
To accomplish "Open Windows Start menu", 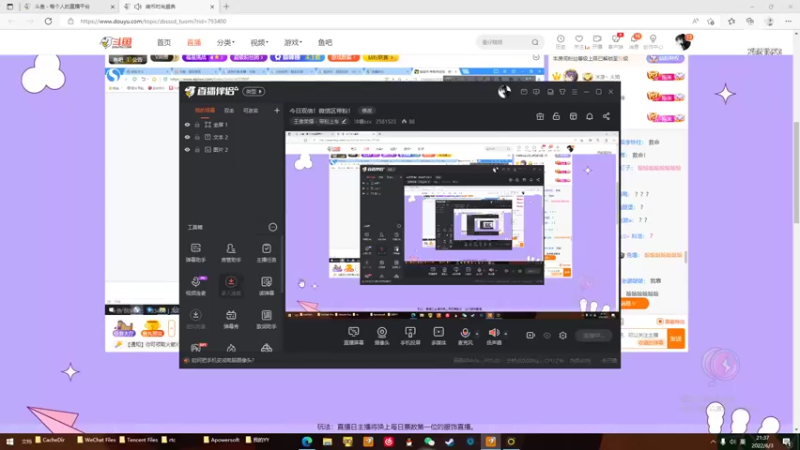I will (9, 441).
